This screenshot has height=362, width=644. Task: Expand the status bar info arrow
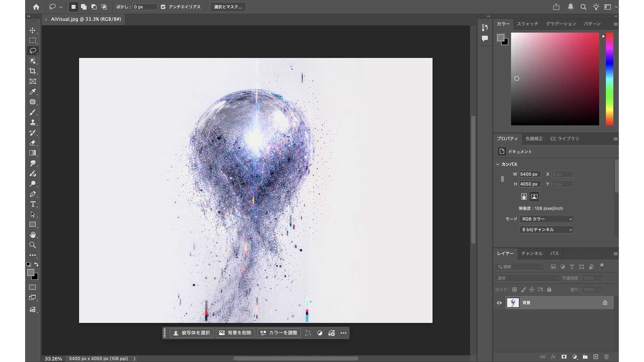(x=135, y=359)
